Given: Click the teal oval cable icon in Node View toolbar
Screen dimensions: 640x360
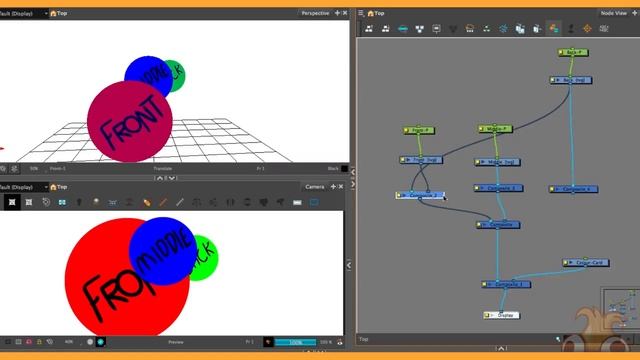Looking at the screenshot, I should (x=403, y=29).
